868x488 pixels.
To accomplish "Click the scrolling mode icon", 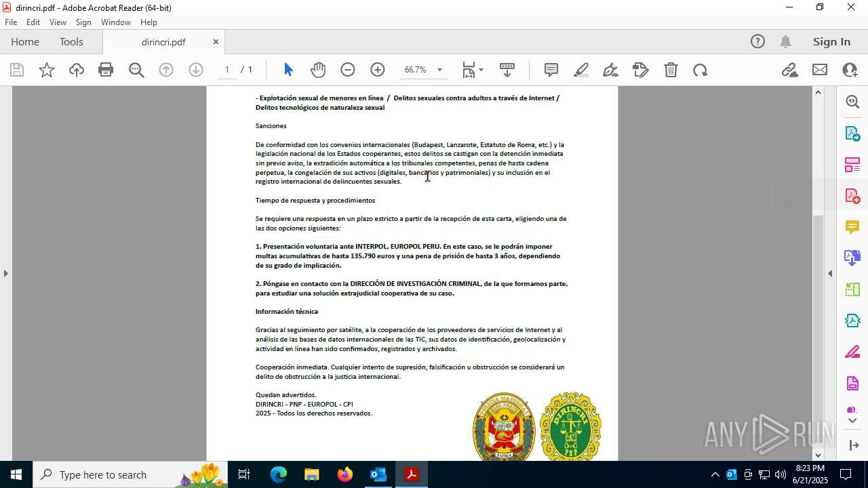I will [507, 70].
